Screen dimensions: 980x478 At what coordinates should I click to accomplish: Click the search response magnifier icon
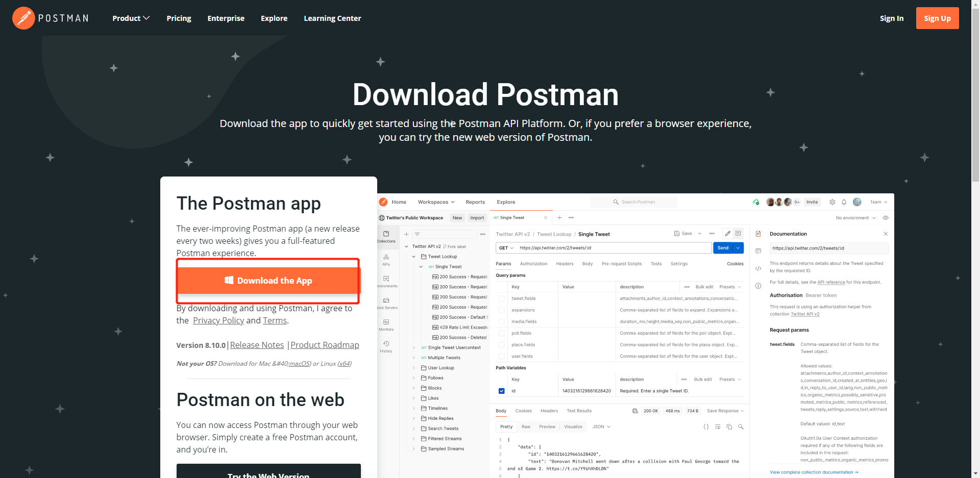pos(741,427)
